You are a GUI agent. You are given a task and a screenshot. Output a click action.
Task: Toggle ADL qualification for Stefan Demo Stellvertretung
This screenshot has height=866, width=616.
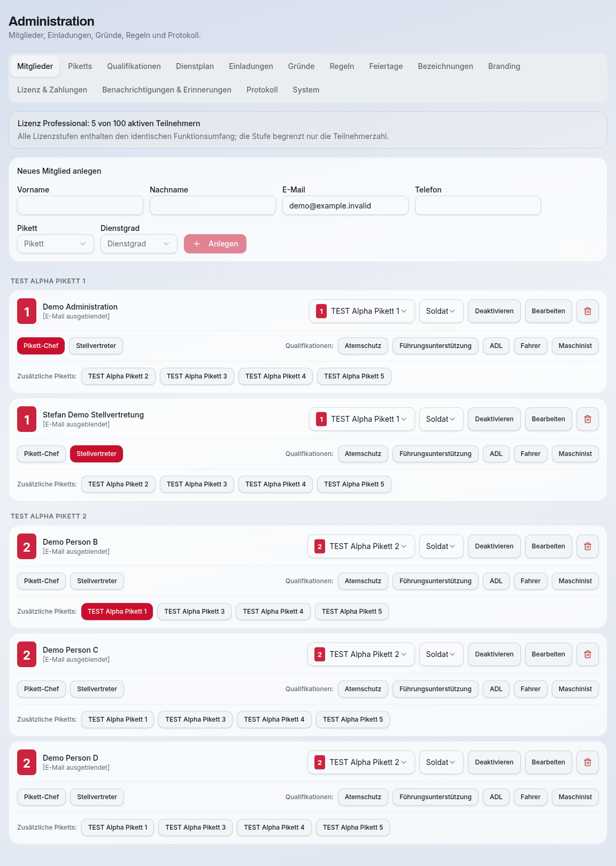(496, 454)
